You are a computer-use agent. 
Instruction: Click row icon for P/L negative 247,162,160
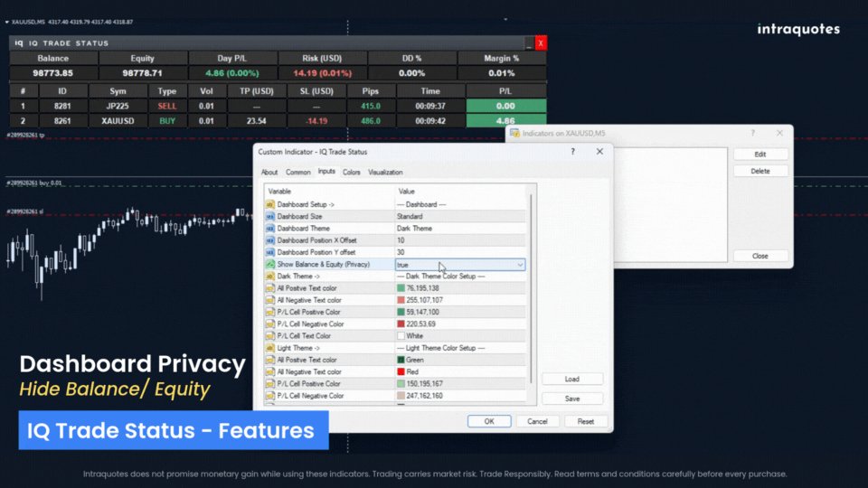[270, 396]
